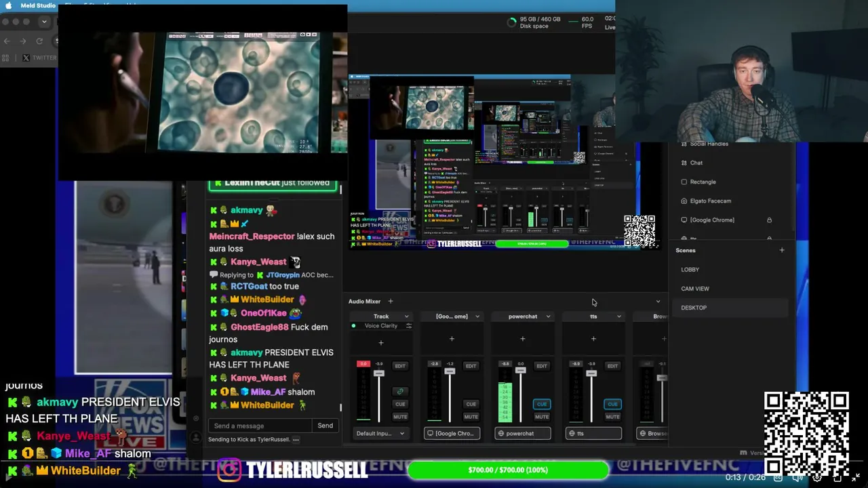This screenshot has height=488, width=868.
Task: Click the Elgato Facecam camera icon
Action: pos(684,201)
